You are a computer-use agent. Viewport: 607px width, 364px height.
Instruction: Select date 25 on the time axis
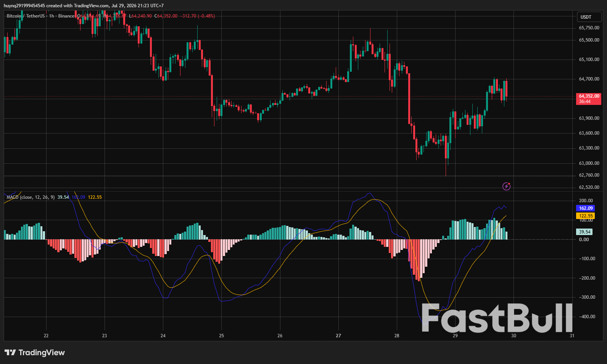point(221,336)
